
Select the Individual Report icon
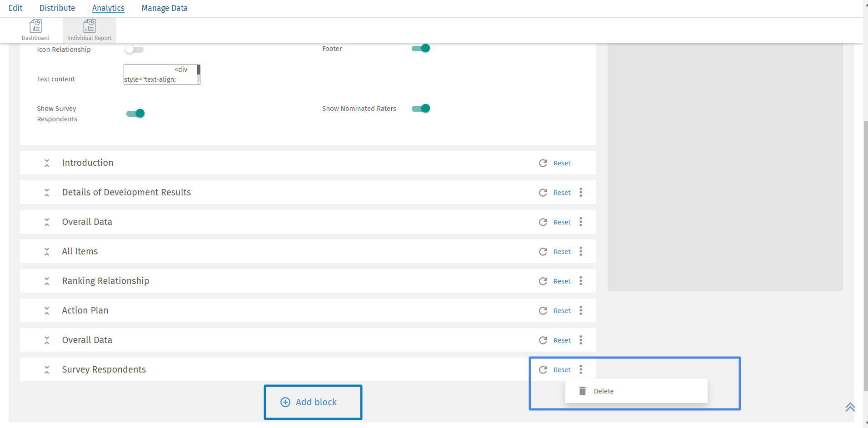(x=89, y=29)
